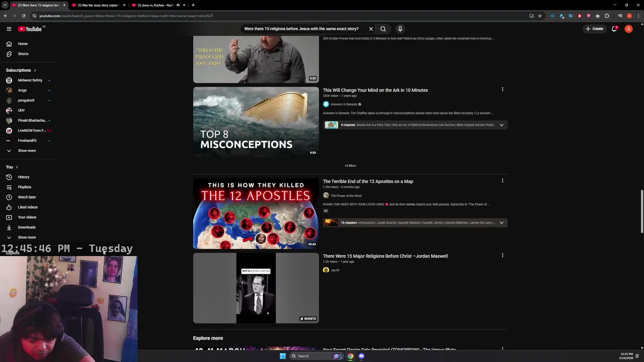Image resolution: width=644 pixels, height=362 pixels.
Task: Click the Create button
Action: click(594, 29)
